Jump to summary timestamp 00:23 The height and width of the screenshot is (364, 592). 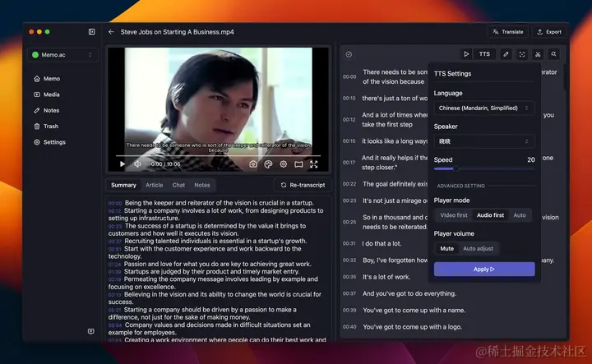point(115,226)
